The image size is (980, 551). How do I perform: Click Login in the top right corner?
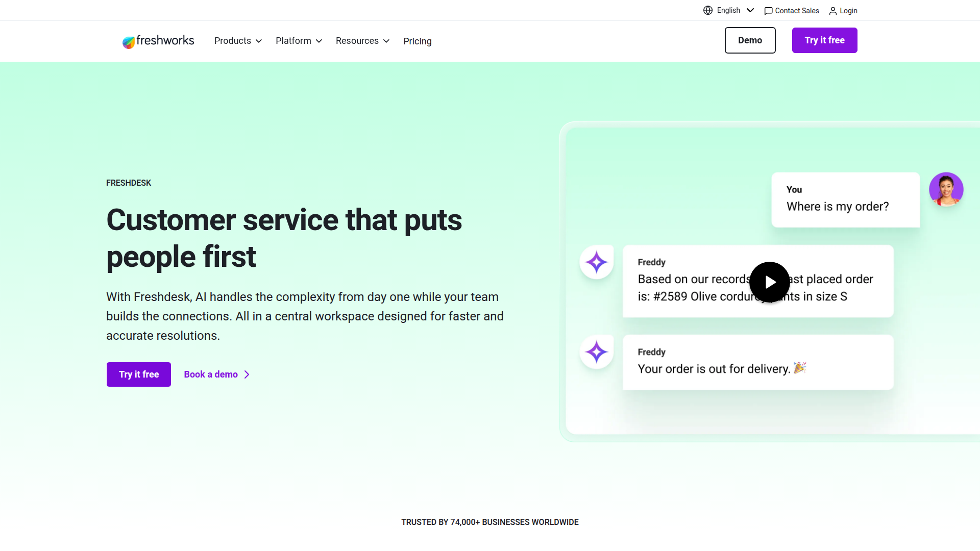click(848, 11)
